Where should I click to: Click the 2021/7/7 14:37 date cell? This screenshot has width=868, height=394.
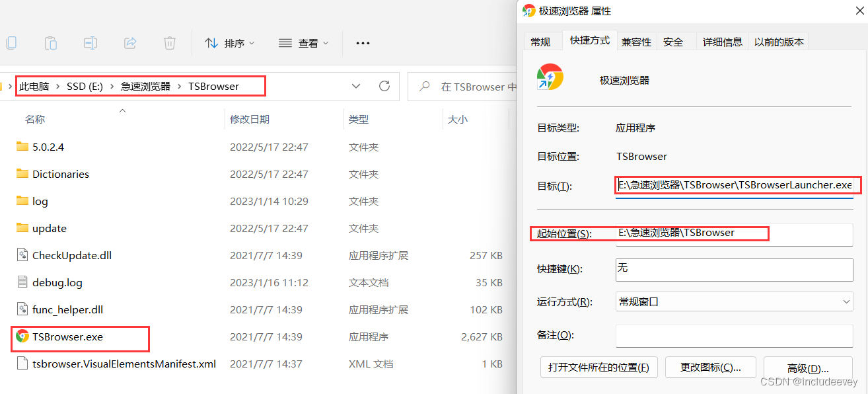tap(266, 364)
